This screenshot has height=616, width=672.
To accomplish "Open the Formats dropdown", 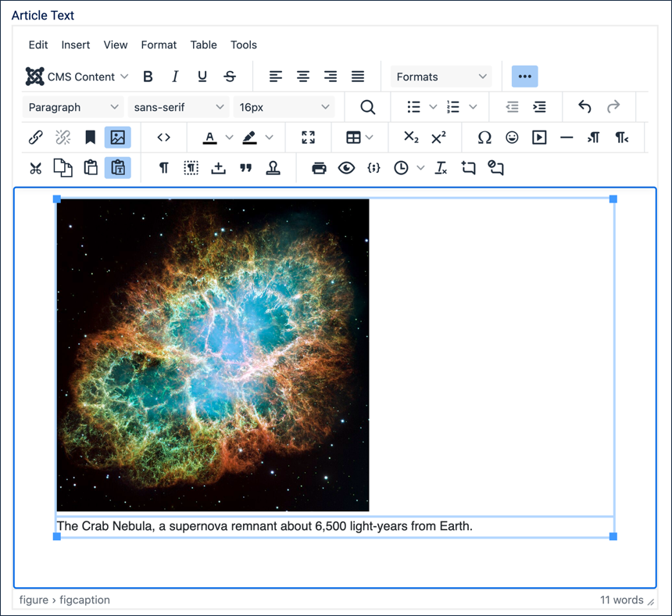I will 441,77.
